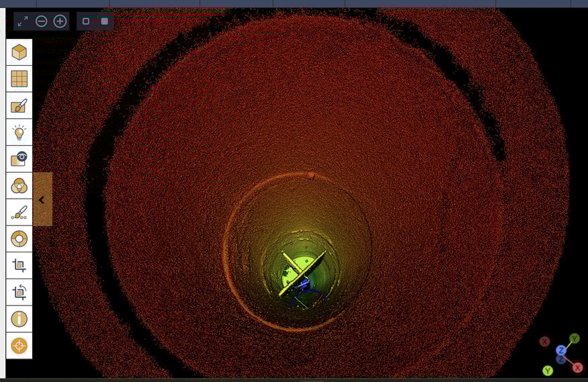Click the three overlapping circles color icon
This screenshot has width=588, height=382.
[19, 186]
